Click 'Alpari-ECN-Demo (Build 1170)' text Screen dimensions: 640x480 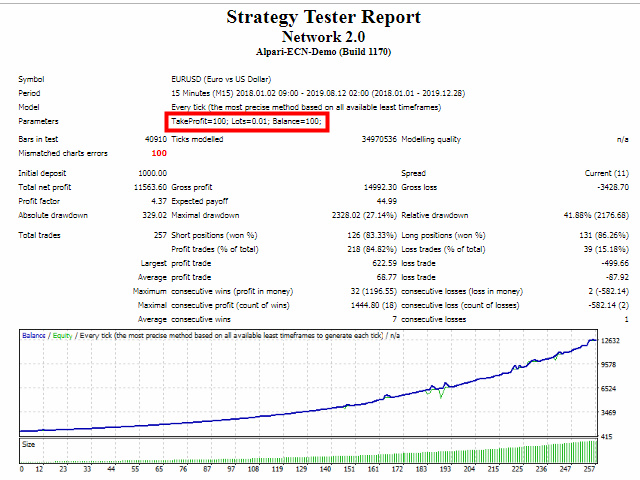point(323,52)
